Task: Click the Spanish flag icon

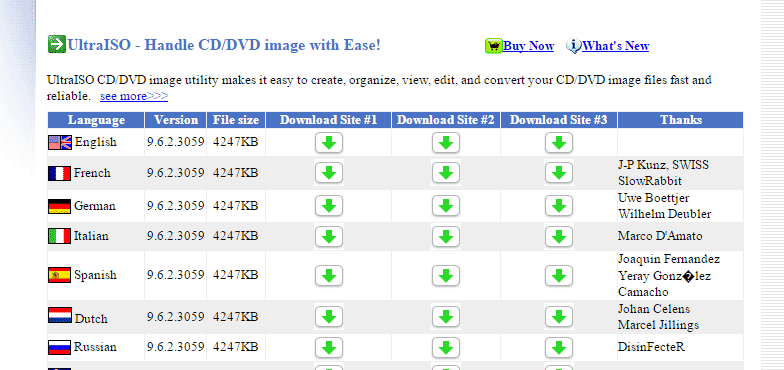Action: pyautogui.click(x=60, y=275)
